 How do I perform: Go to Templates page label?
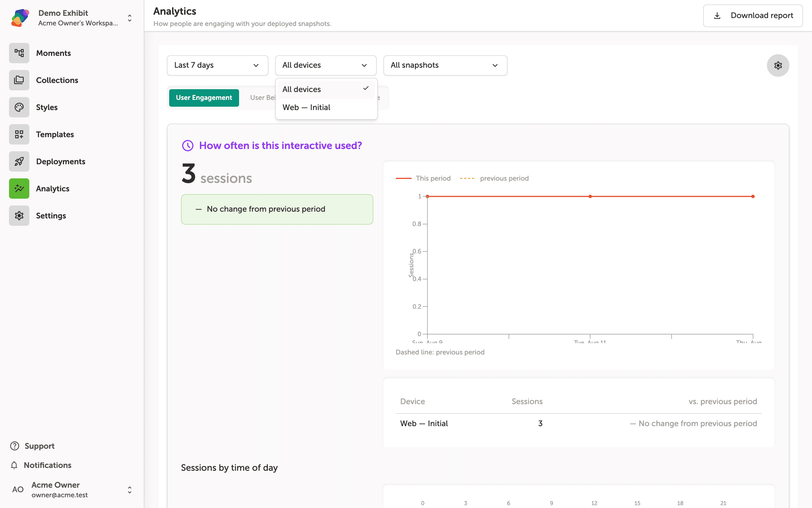[55, 134]
